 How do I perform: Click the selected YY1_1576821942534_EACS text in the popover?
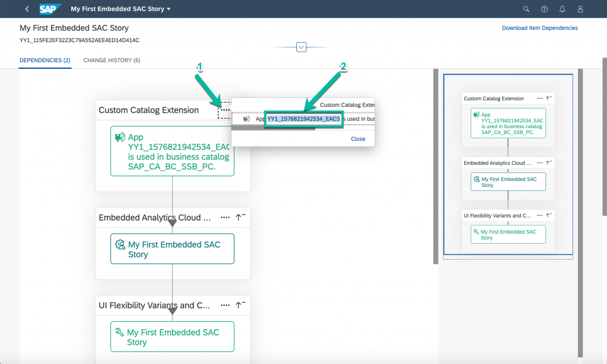304,119
